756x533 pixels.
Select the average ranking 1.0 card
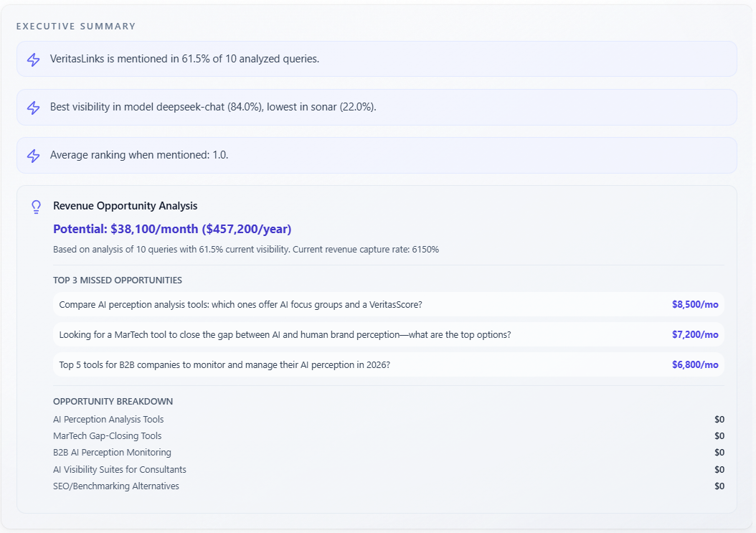tap(377, 155)
